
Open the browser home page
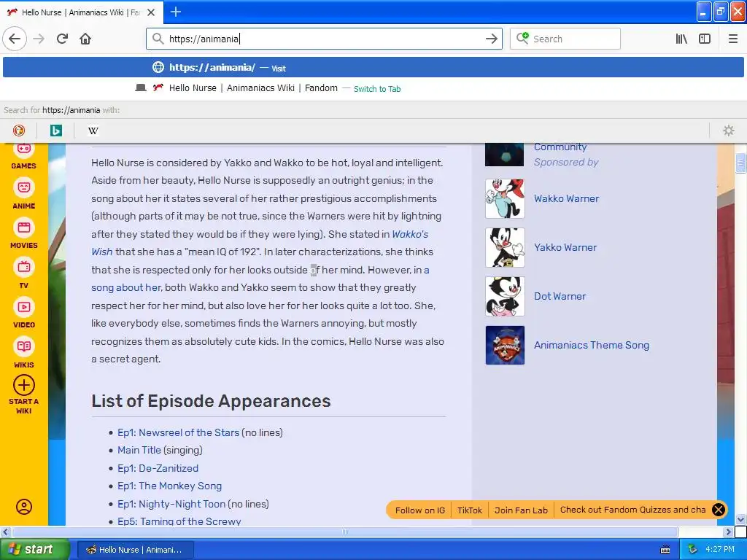(x=85, y=39)
